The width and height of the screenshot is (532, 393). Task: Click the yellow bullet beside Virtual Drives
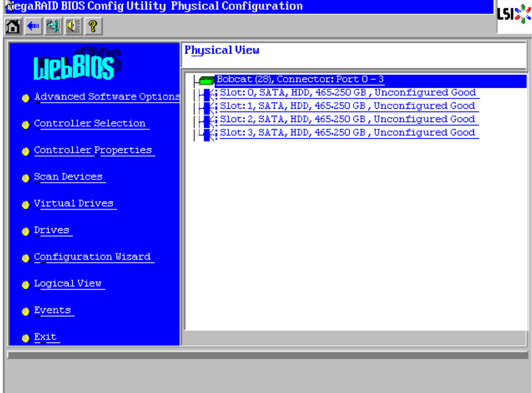click(25, 205)
